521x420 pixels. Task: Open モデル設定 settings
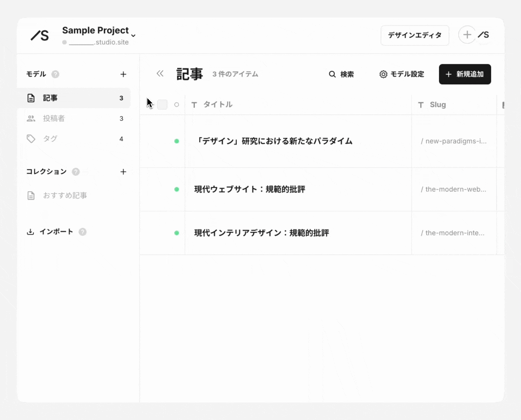402,74
